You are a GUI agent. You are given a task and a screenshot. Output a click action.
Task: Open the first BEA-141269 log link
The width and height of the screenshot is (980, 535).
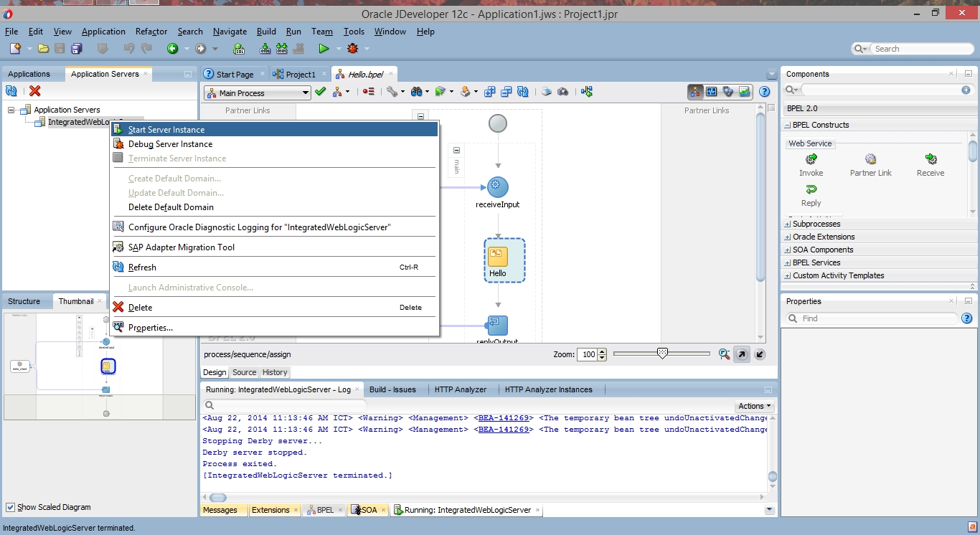504,418
